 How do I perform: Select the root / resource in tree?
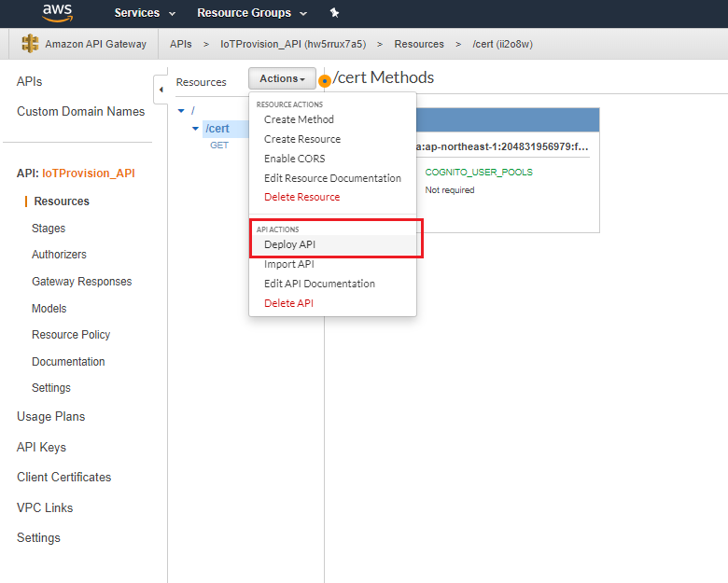[193, 110]
